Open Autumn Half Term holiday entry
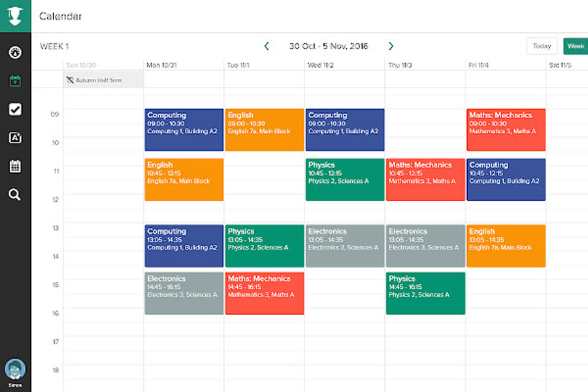The width and height of the screenshot is (588, 392). coord(103,80)
